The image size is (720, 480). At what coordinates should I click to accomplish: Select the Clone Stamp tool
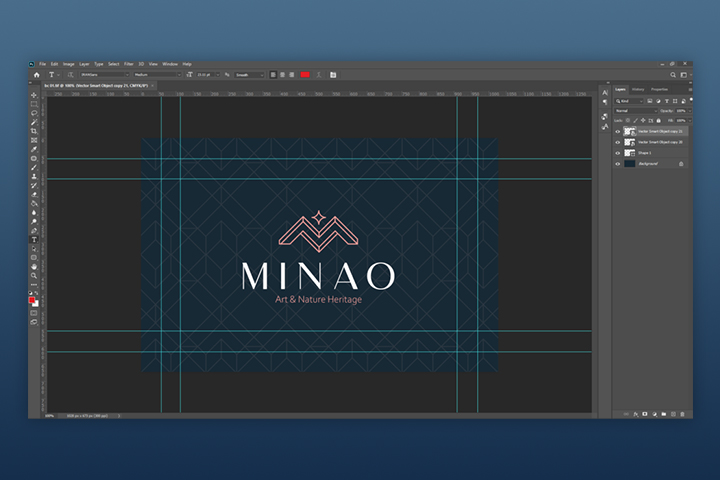34,176
